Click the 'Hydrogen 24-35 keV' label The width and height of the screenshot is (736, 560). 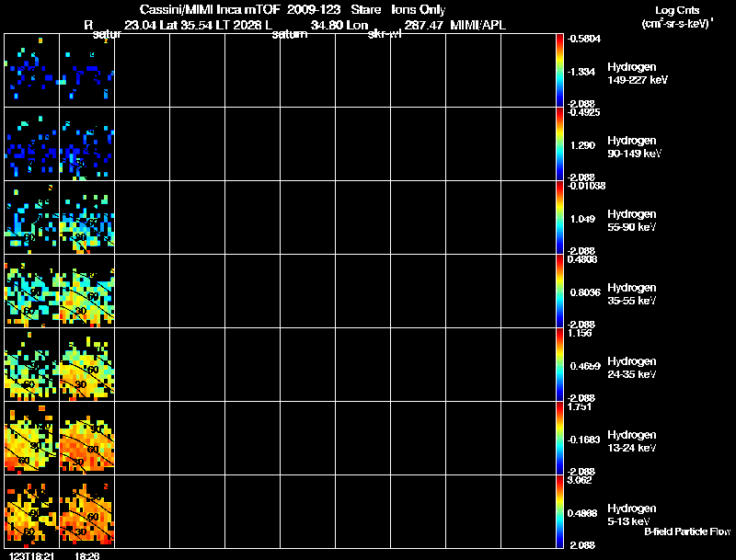tap(632, 368)
